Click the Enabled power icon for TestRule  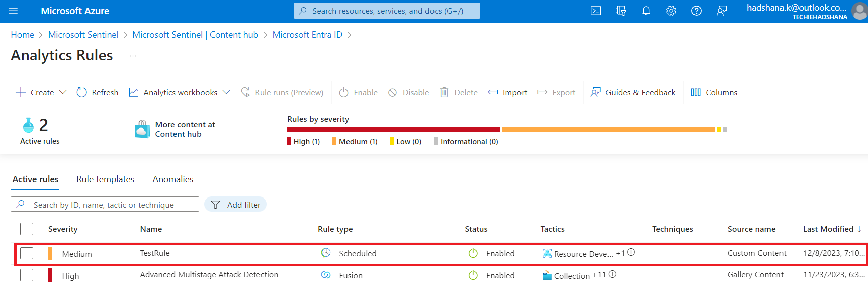pos(473,253)
